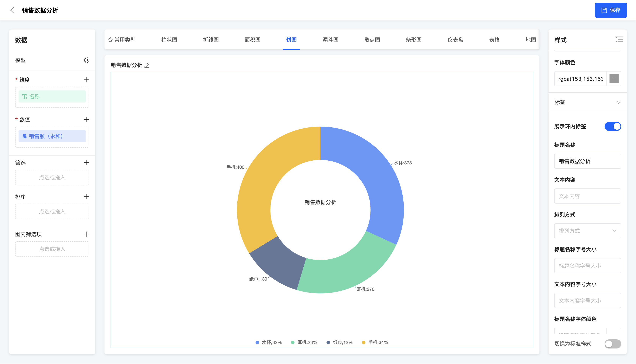Toggle switch to standard style

coord(613,344)
